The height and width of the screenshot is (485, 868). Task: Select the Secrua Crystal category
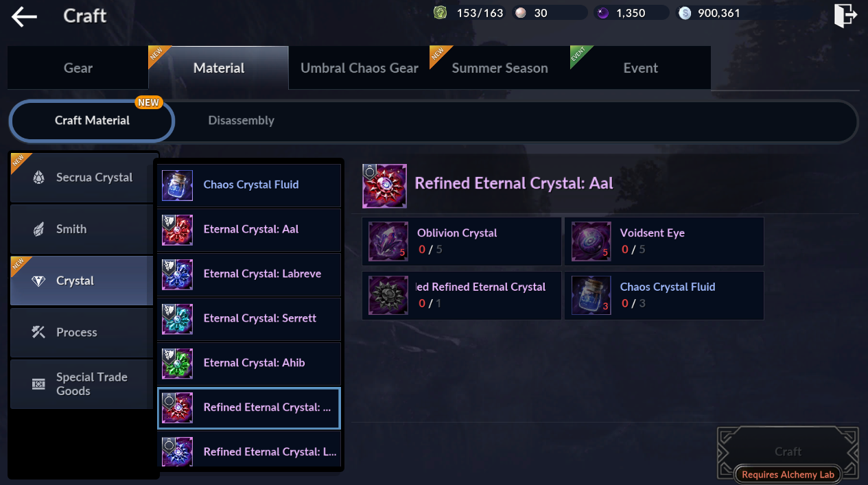pyautogui.click(x=82, y=178)
